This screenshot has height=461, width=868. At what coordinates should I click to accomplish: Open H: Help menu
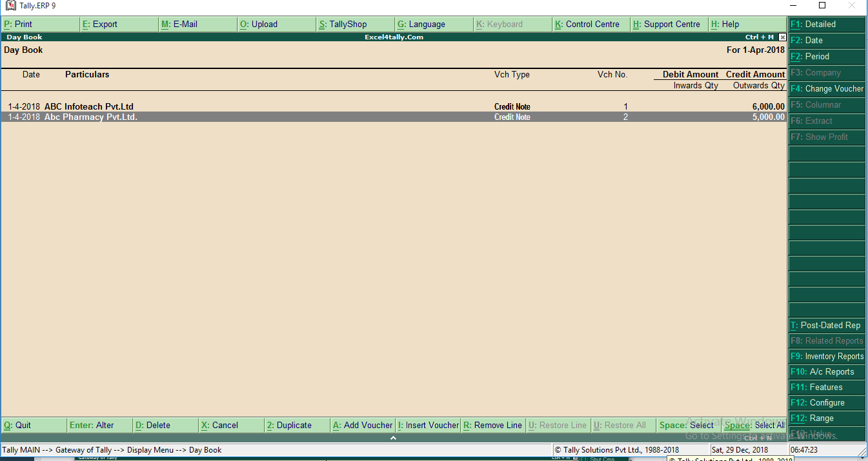747,25
